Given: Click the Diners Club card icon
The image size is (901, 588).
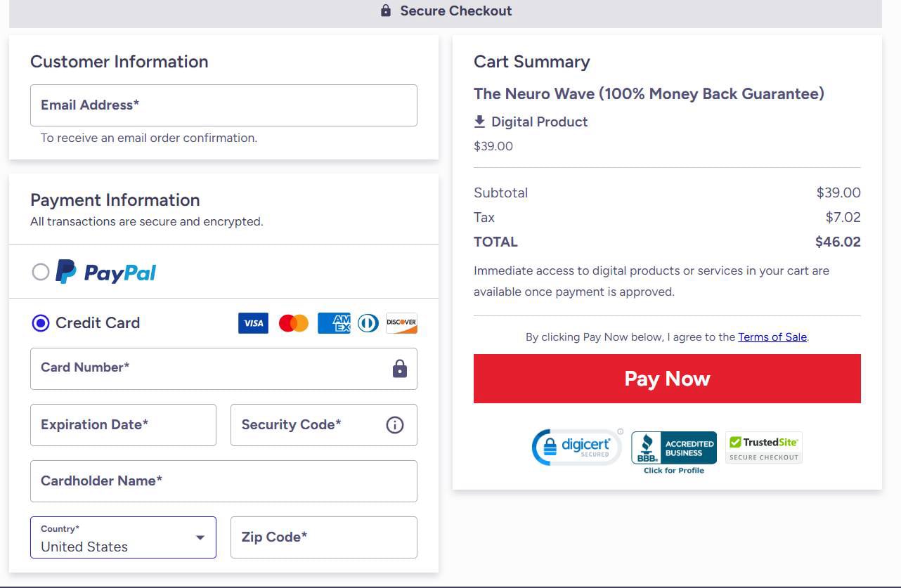Looking at the screenshot, I should 368,323.
